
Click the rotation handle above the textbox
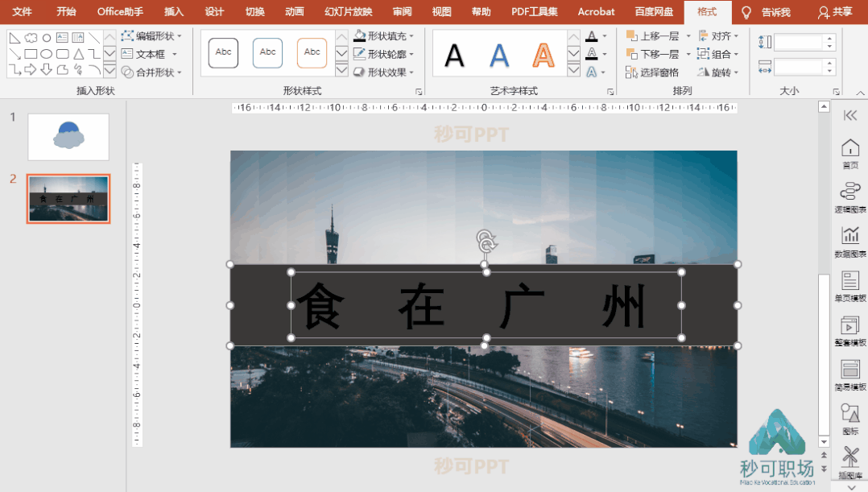coord(486,240)
